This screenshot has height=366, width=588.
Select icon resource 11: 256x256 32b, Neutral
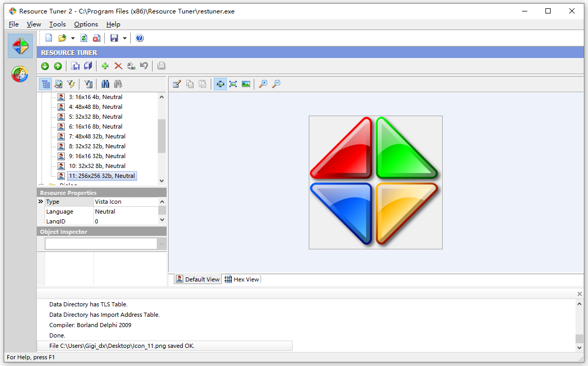point(102,176)
